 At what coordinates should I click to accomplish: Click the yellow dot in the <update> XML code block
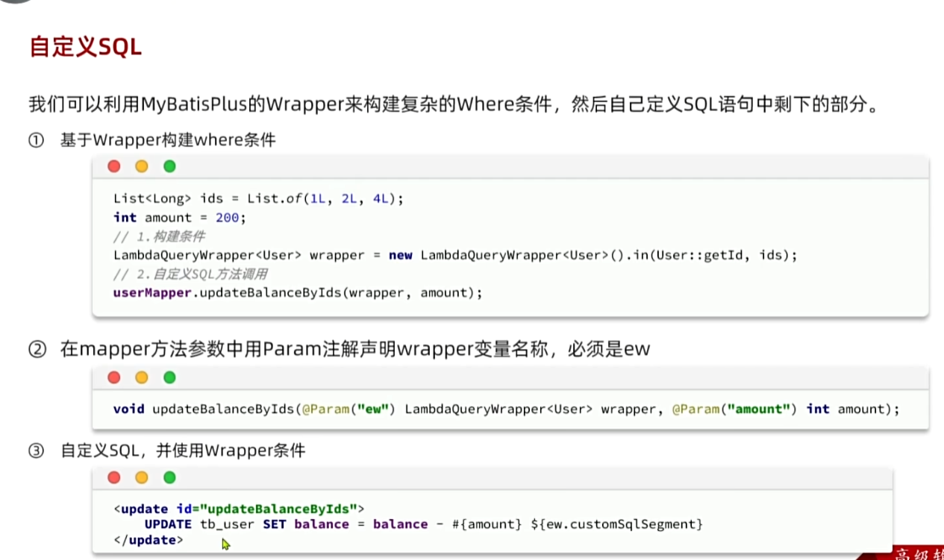[x=142, y=477]
